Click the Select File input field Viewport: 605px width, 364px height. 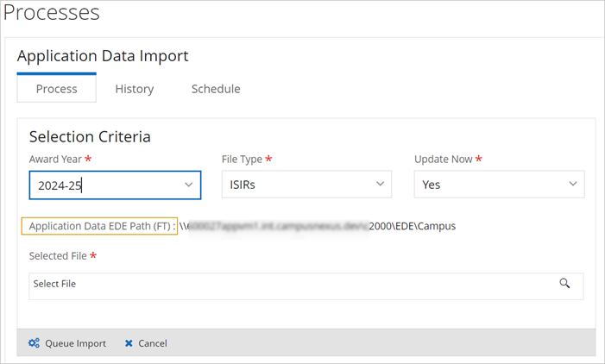(x=306, y=286)
